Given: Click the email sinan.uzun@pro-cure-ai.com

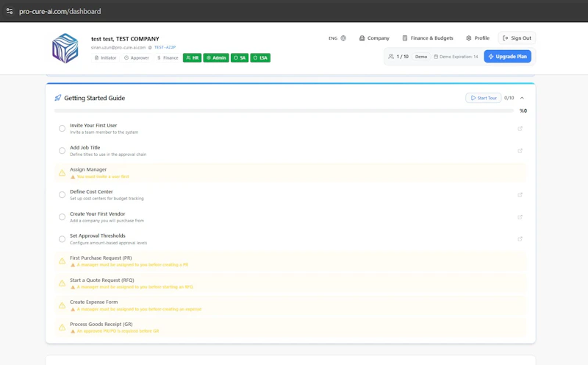Looking at the screenshot, I should tap(118, 48).
